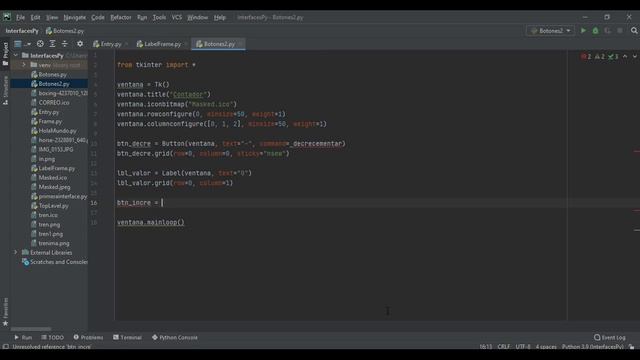Open the Botones2 run configuration dropdown
The height and width of the screenshot is (360, 640).
[551, 31]
